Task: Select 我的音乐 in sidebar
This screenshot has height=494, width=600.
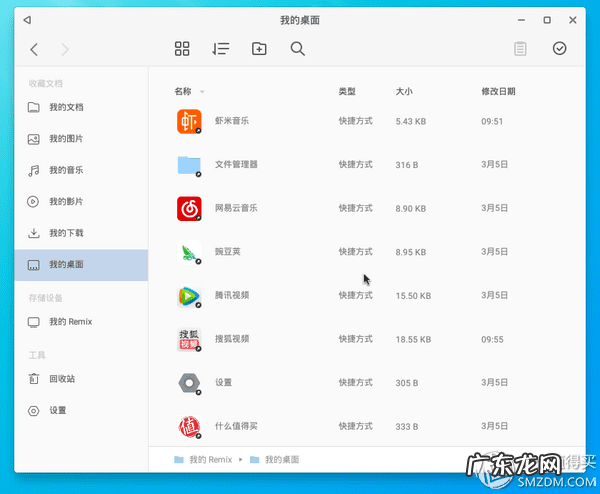Action: pos(66,170)
